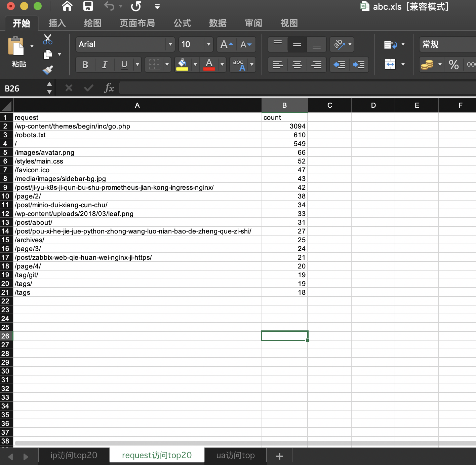
Task: Open the ip访问top20 sheet tab
Action: [74, 456]
